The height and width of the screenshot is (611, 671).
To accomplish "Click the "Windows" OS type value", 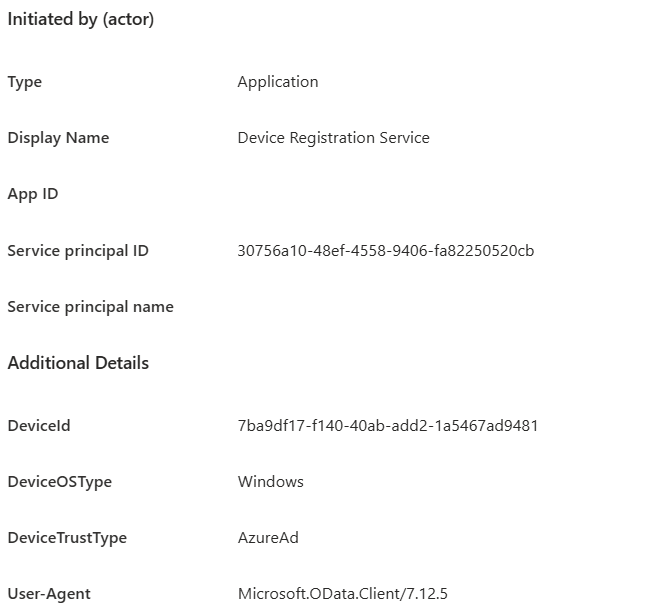I will coord(271,482).
